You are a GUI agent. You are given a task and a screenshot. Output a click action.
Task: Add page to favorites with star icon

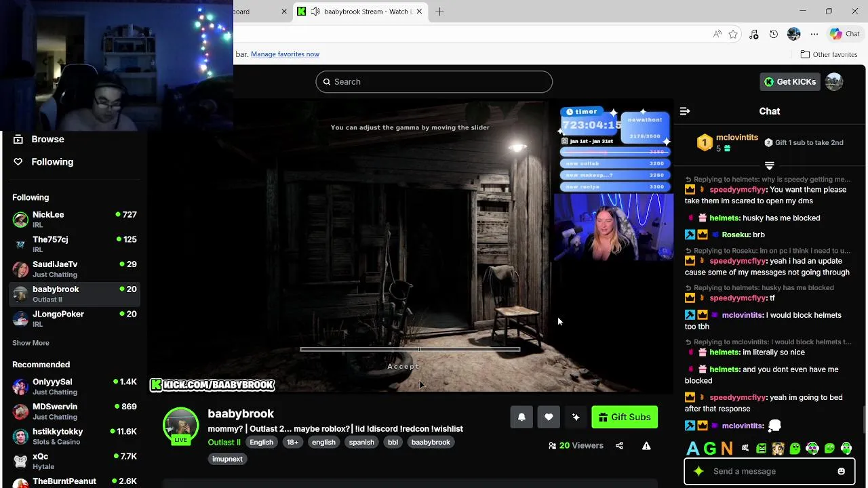733,34
